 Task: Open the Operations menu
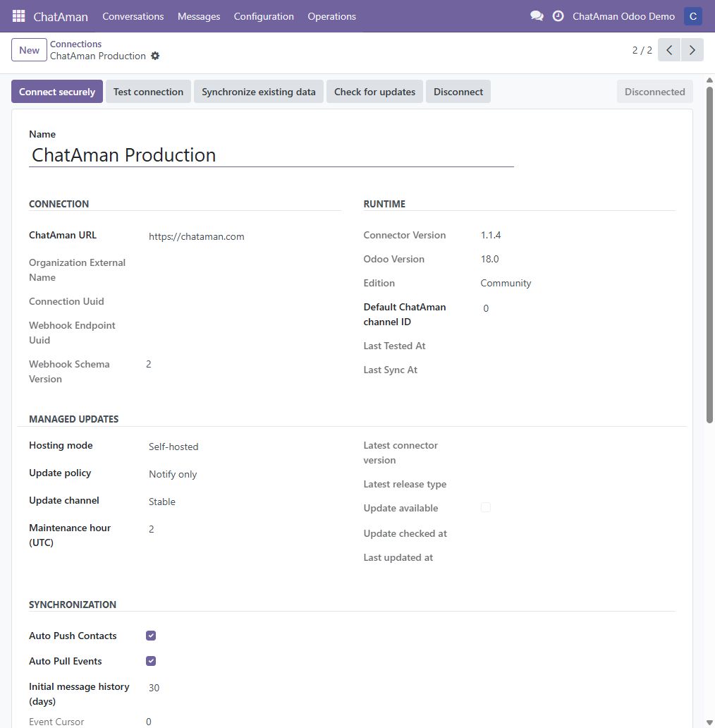[x=331, y=16]
